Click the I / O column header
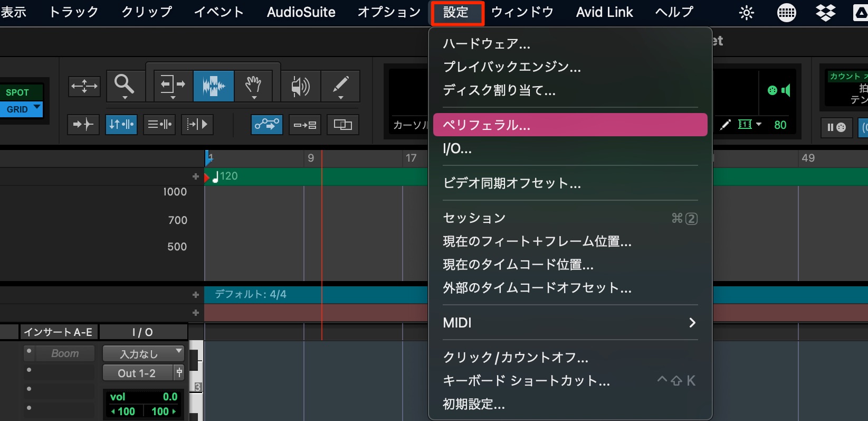Screen dimensions: 868x421 (143, 332)
